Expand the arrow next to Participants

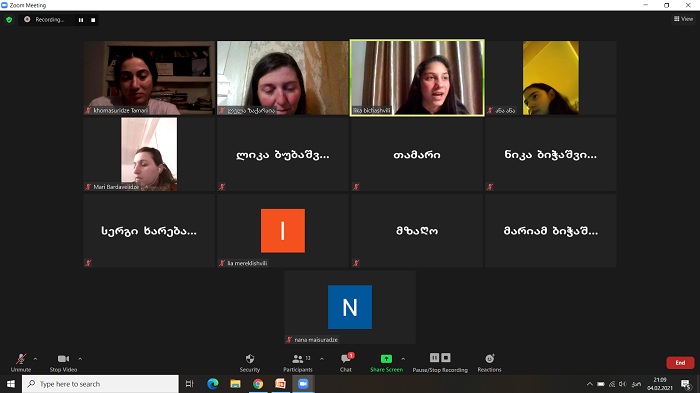322,359
